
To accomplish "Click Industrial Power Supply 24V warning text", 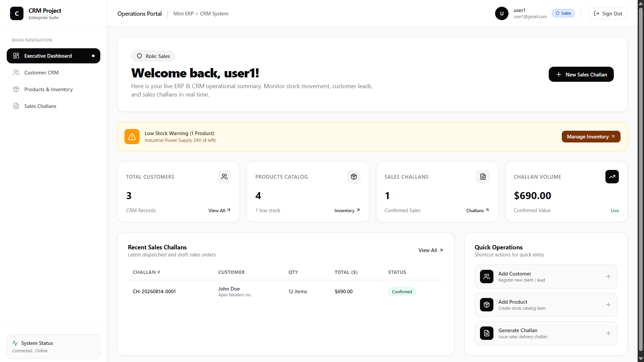I will point(180,140).
